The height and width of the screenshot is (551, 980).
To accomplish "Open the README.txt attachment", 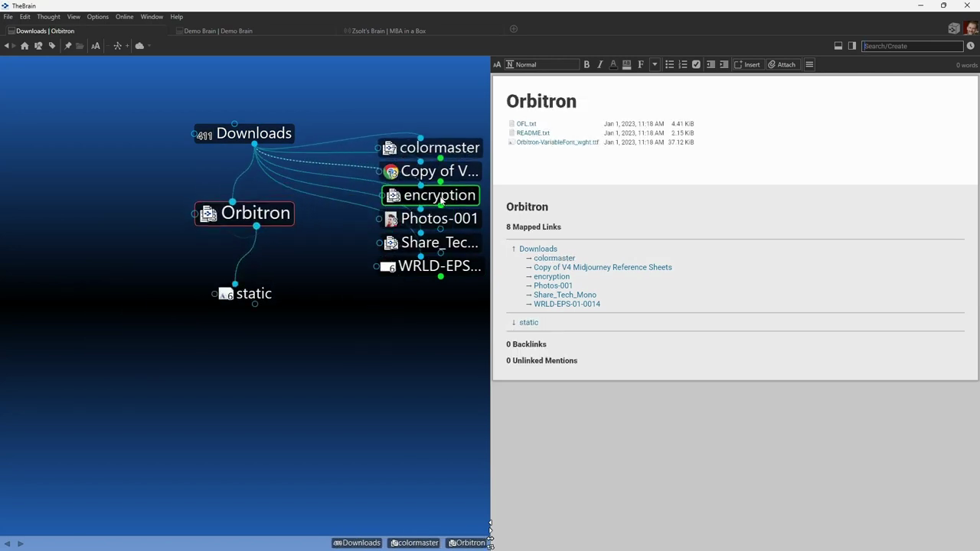I will [533, 133].
